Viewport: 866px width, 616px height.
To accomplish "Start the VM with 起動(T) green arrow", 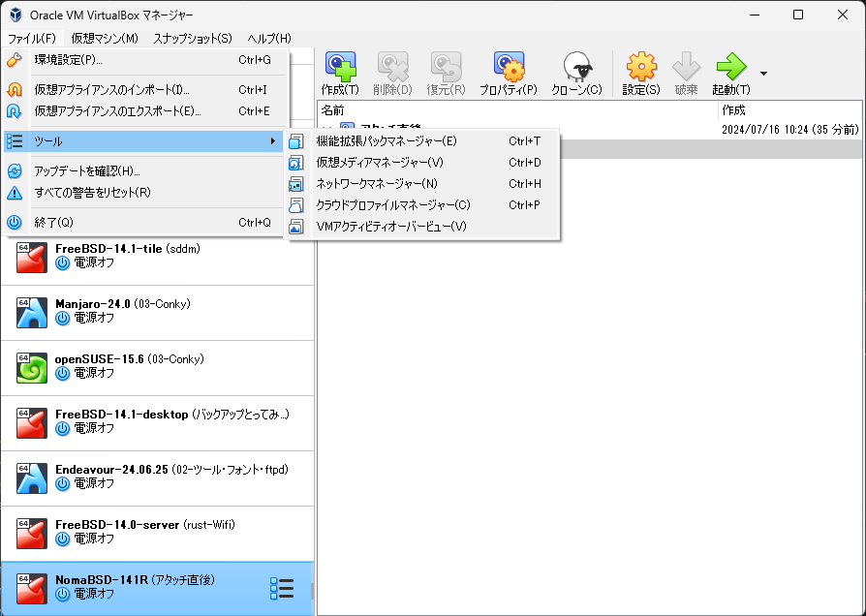I will [730, 67].
